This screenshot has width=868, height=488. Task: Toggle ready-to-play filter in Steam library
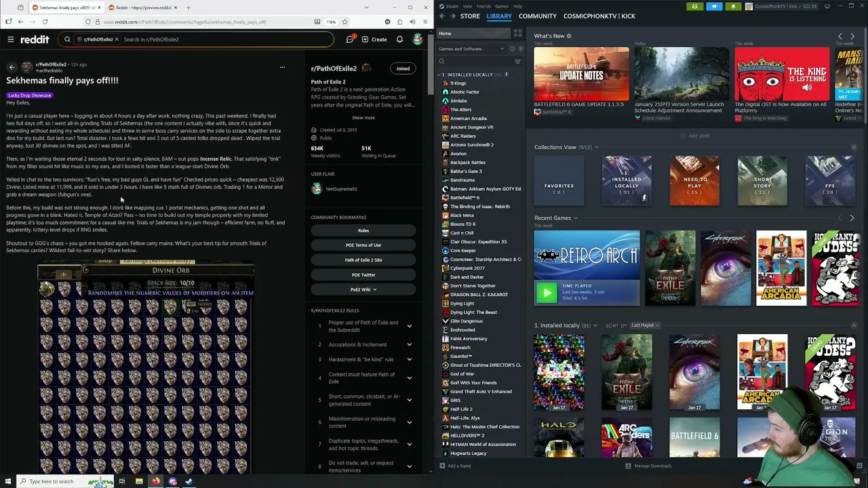(x=521, y=49)
